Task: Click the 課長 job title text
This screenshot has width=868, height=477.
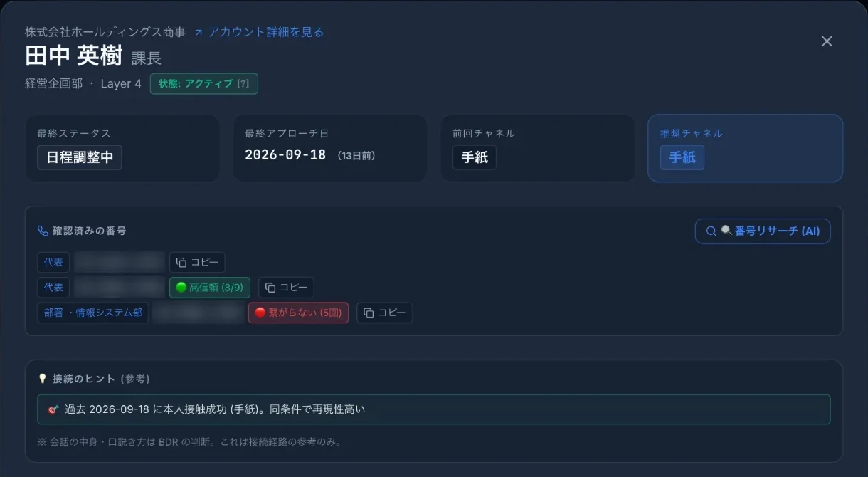Action: click(x=147, y=58)
